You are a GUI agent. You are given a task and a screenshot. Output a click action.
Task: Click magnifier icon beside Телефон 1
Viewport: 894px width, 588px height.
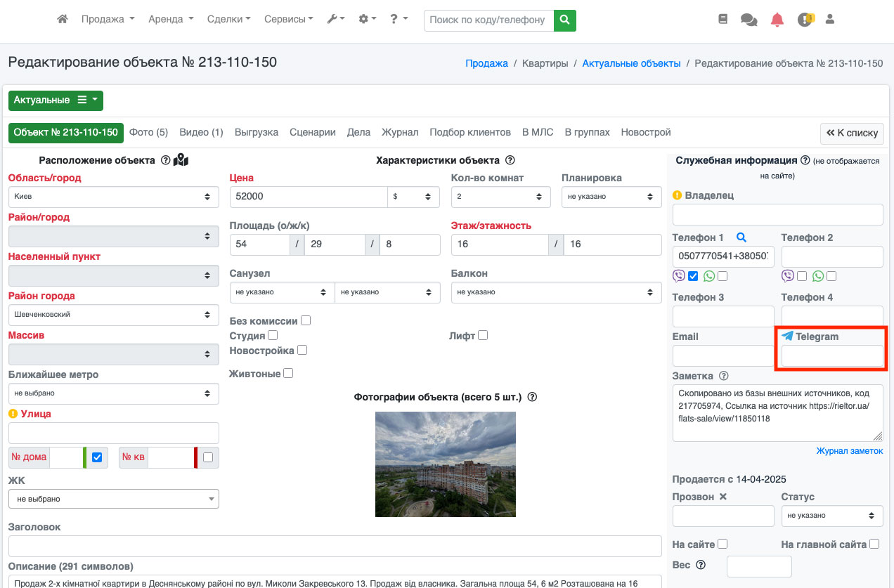pos(741,237)
